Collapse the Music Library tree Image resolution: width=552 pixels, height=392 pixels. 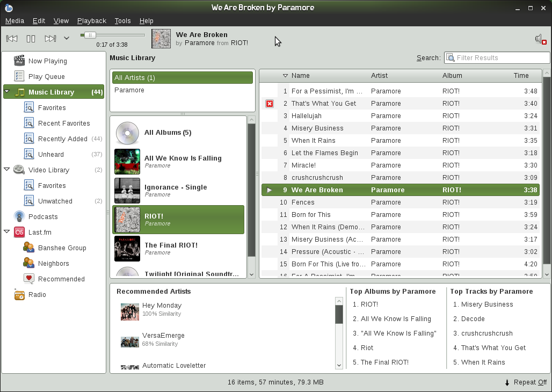click(7, 92)
